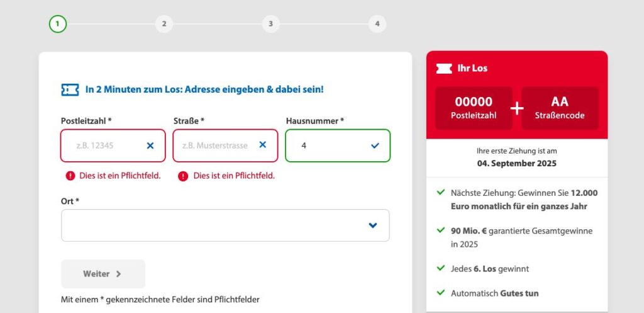Click 'Dies ist ein Pflichtfeld.' under Postleitzahl

click(x=120, y=176)
